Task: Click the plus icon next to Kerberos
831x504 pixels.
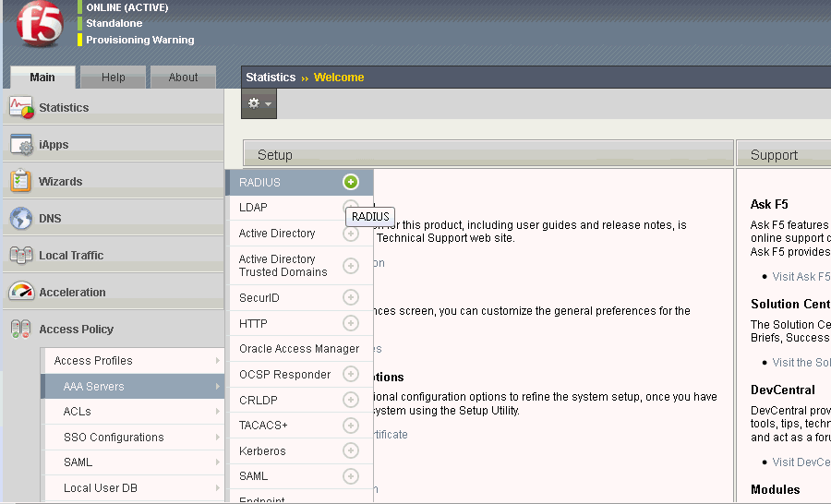Action: tap(350, 450)
